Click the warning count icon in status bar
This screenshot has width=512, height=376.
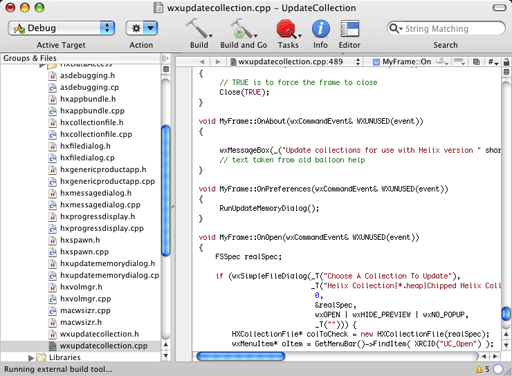tap(479, 369)
